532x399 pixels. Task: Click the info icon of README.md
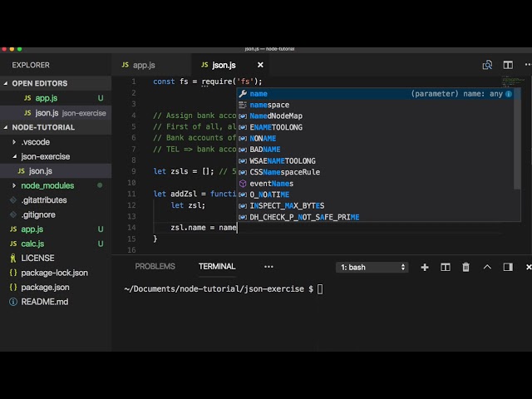point(13,302)
